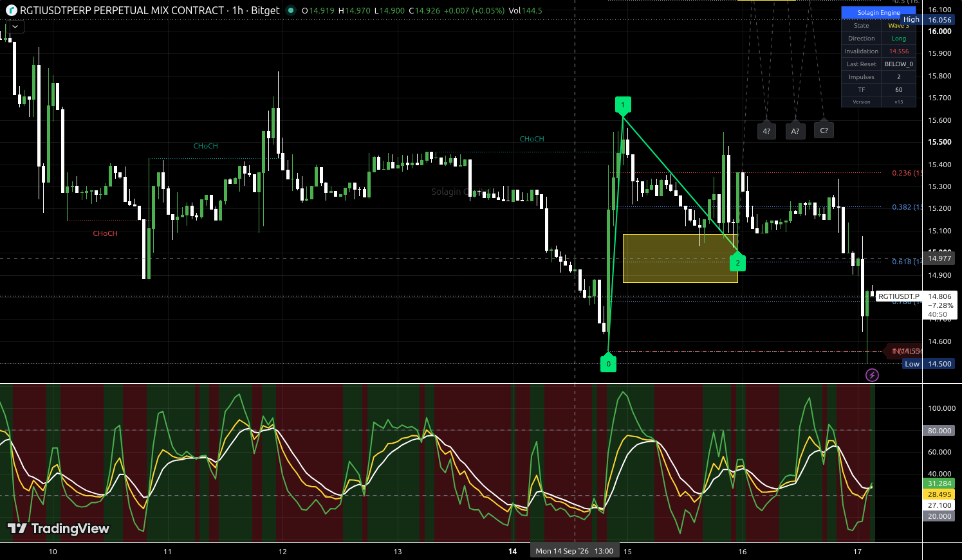Select the green wave 1 marker
The width and height of the screenshot is (962, 560).
(622, 104)
